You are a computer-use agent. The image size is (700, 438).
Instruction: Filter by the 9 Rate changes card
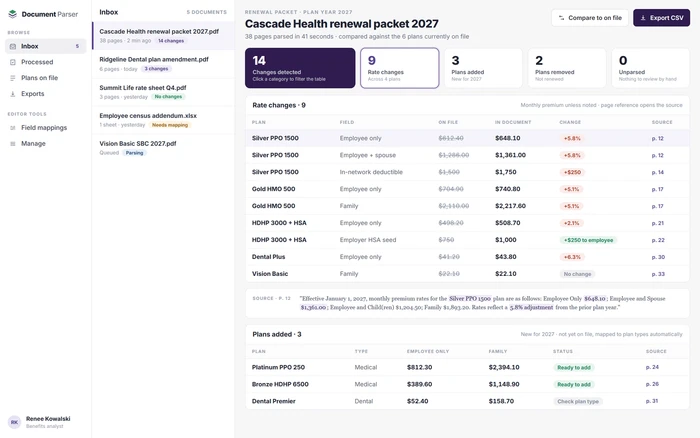[x=400, y=68]
